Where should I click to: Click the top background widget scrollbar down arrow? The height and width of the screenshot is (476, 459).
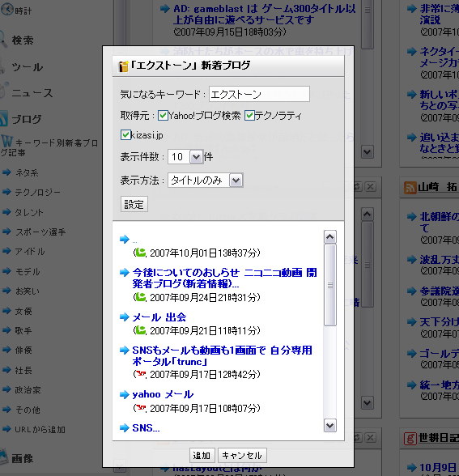[x=367, y=151]
